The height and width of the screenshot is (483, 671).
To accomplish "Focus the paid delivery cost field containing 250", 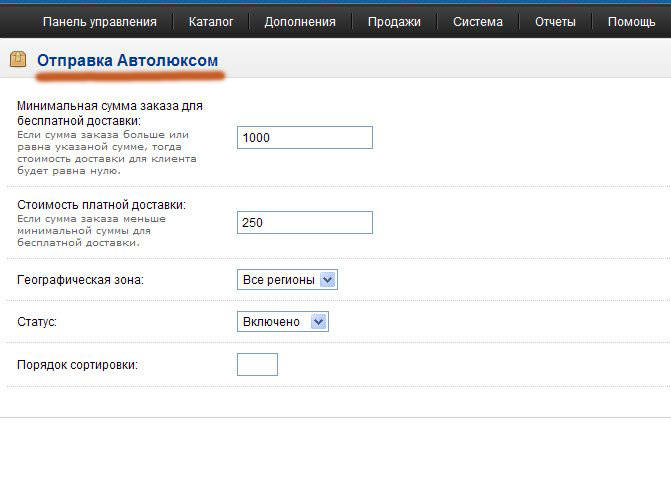I will (304, 222).
